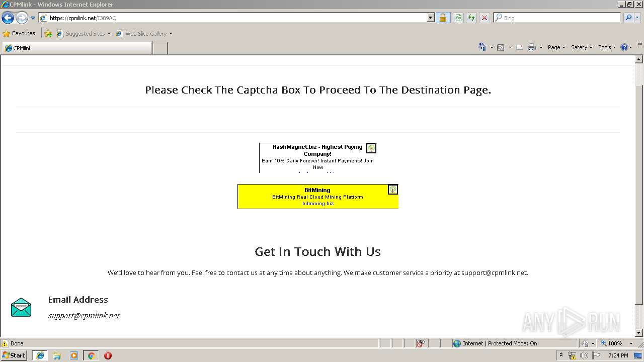Click the Email Address heading

point(78,300)
